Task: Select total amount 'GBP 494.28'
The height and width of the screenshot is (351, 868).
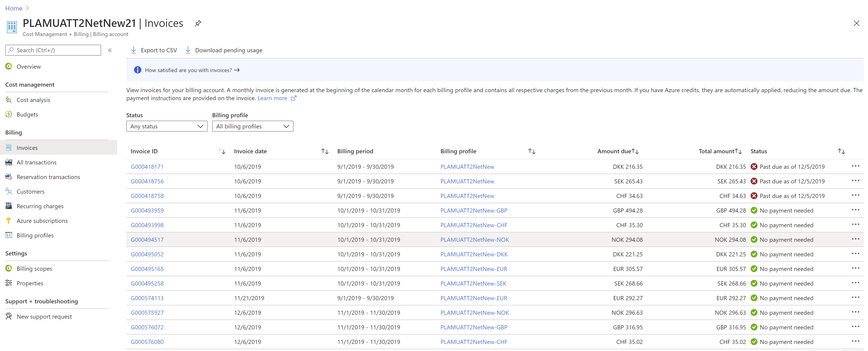Action: click(x=731, y=210)
